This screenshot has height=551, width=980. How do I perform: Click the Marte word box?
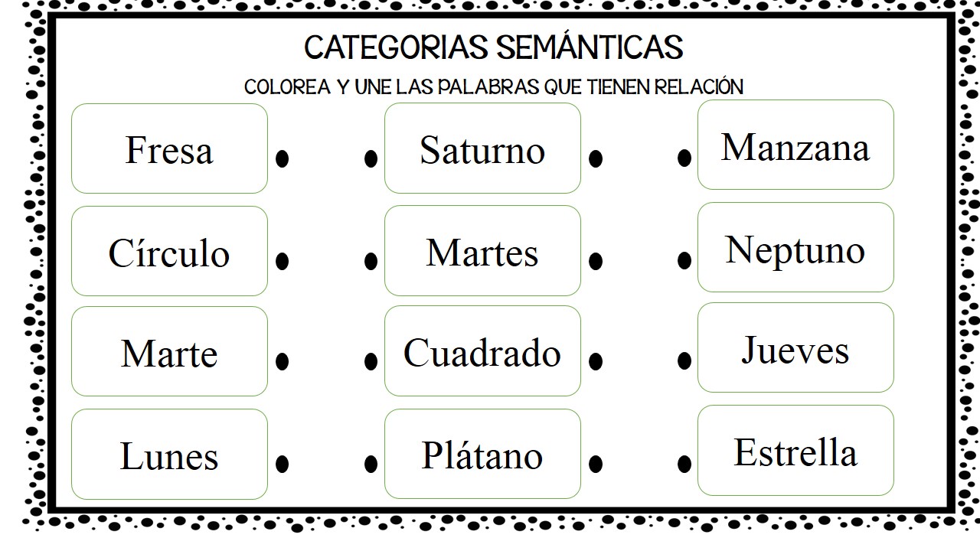tap(169, 351)
